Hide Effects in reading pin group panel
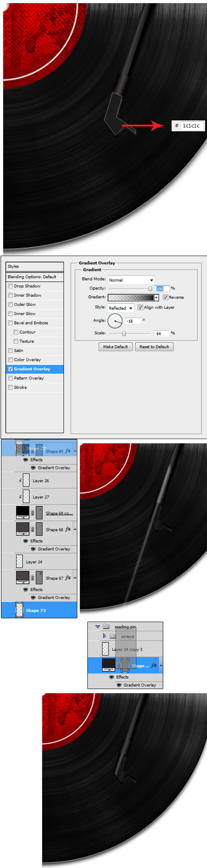 111,677
